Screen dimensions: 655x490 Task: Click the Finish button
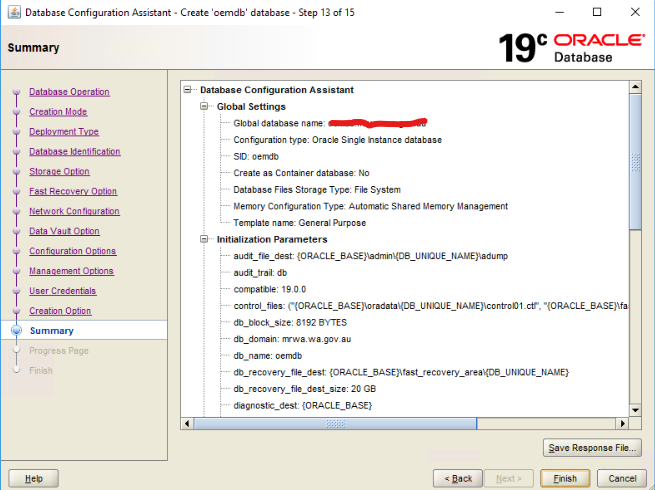[565, 478]
